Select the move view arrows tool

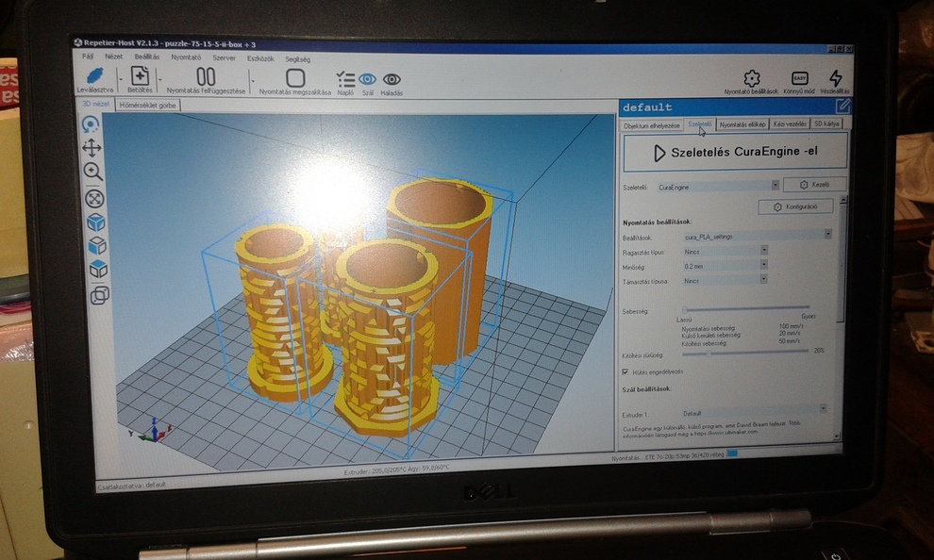pos(92,147)
